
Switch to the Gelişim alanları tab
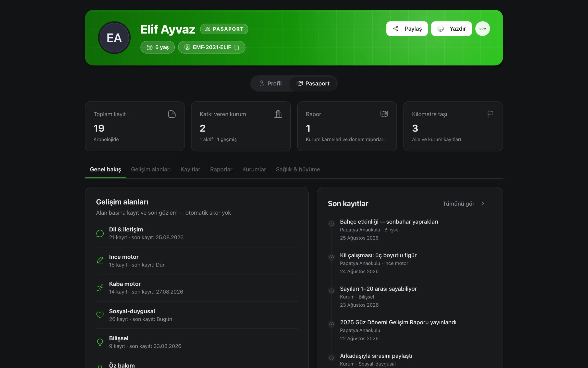pyautogui.click(x=151, y=169)
